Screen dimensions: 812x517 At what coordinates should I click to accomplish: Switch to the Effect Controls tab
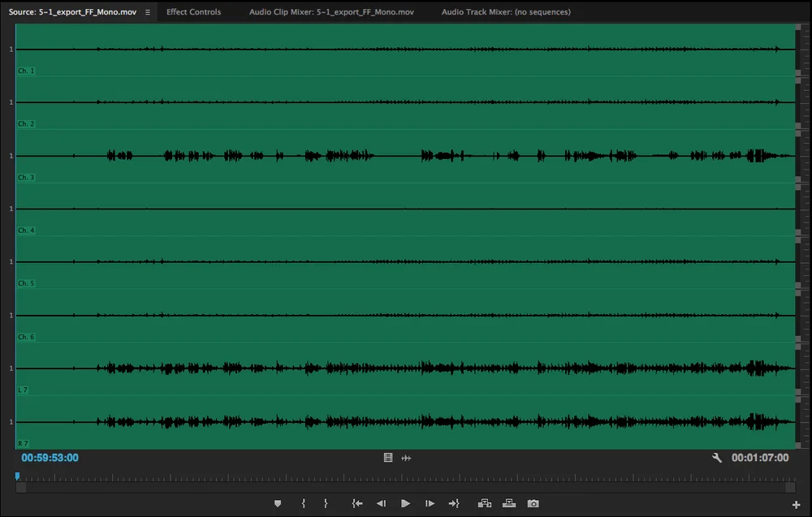[x=194, y=12]
